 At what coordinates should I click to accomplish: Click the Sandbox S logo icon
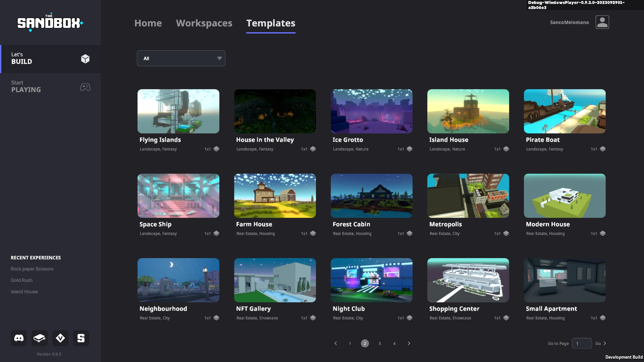point(81,338)
